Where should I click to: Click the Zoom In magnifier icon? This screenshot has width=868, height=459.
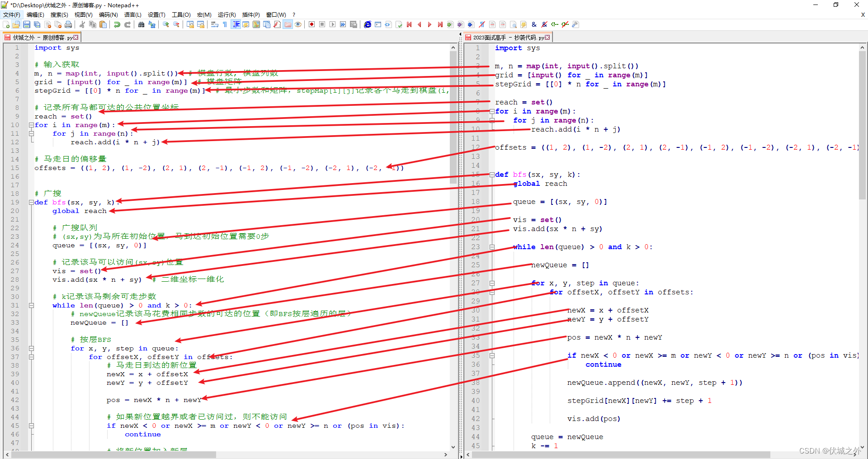pos(166,24)
